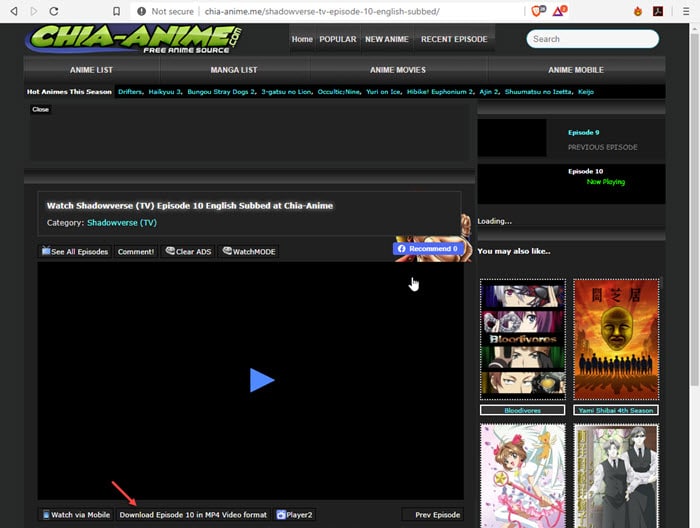The image size is (700, 528).
Task: Click the browser forward arrow
Action: point(33,11)
